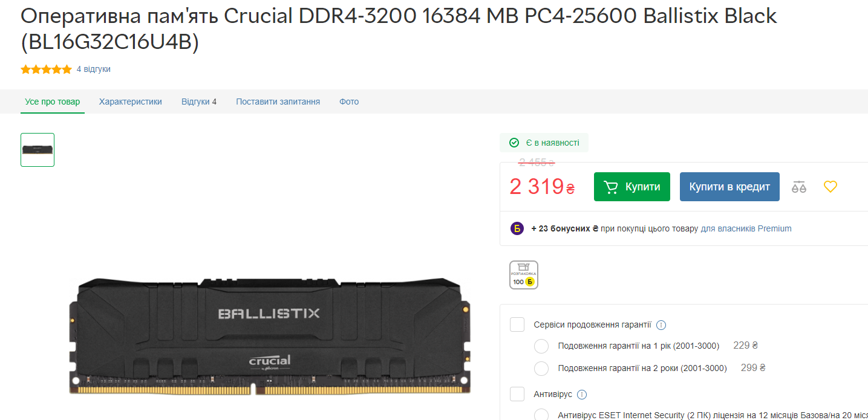The width and height of the screenshot is (868, 420).
Task: Open info icon next to Антивірус
Action: tap(582, 395)
